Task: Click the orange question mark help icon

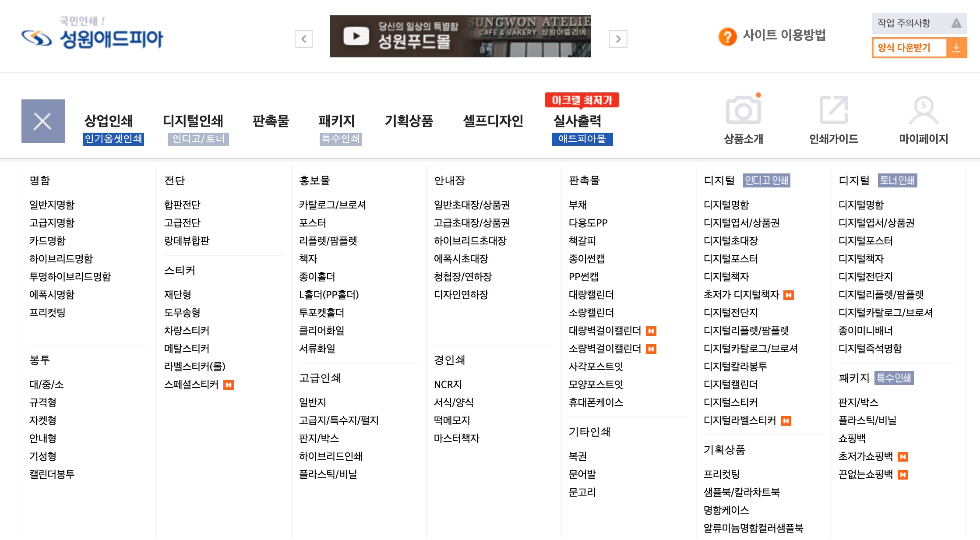Action: pos(727,36)
